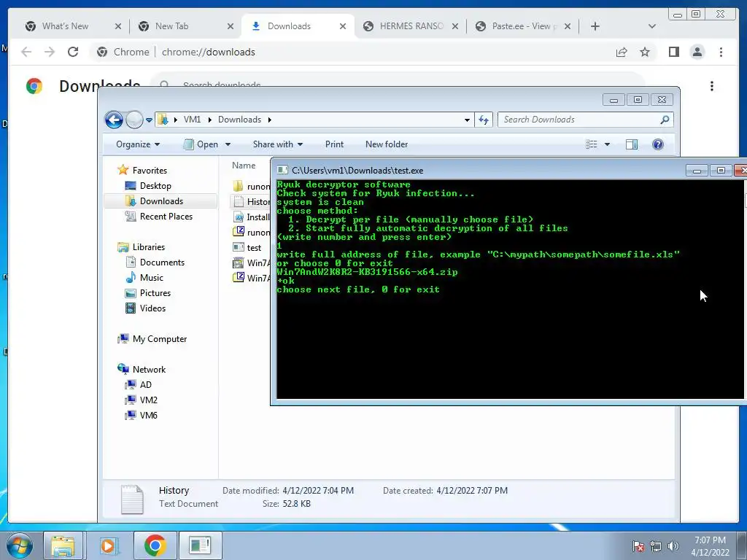Close the What's New tab
This screenshot has width=747, height=560.
[118, 26]
